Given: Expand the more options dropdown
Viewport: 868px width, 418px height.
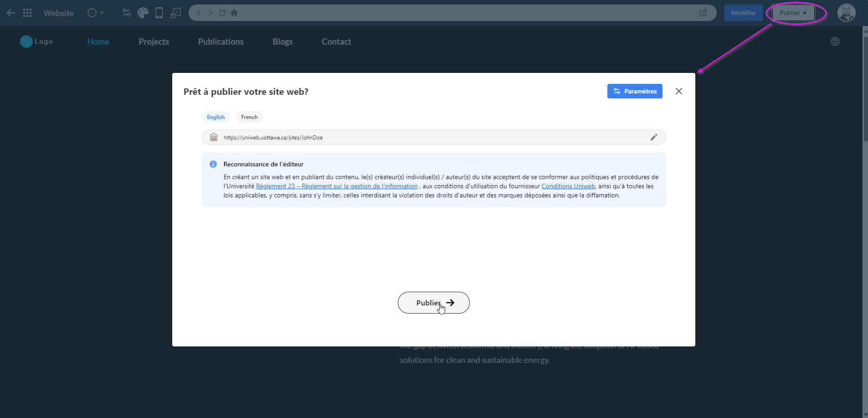Looking at the screenshot, I should coord(96,13).
